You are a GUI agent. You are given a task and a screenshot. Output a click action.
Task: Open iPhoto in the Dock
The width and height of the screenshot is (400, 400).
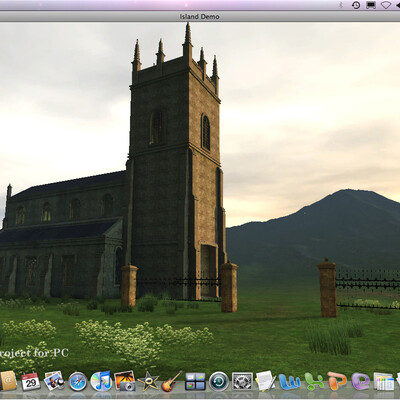(125, 381)
